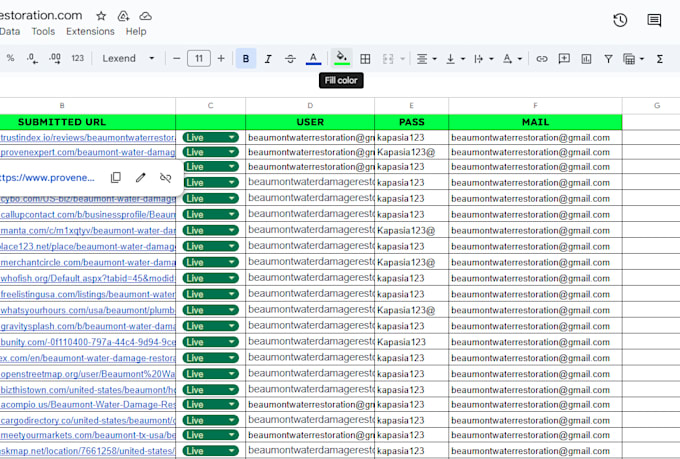Open the meetyourmarkets.com link
Image resolution: width=680 pixels, height=459 pixels.
88,435
